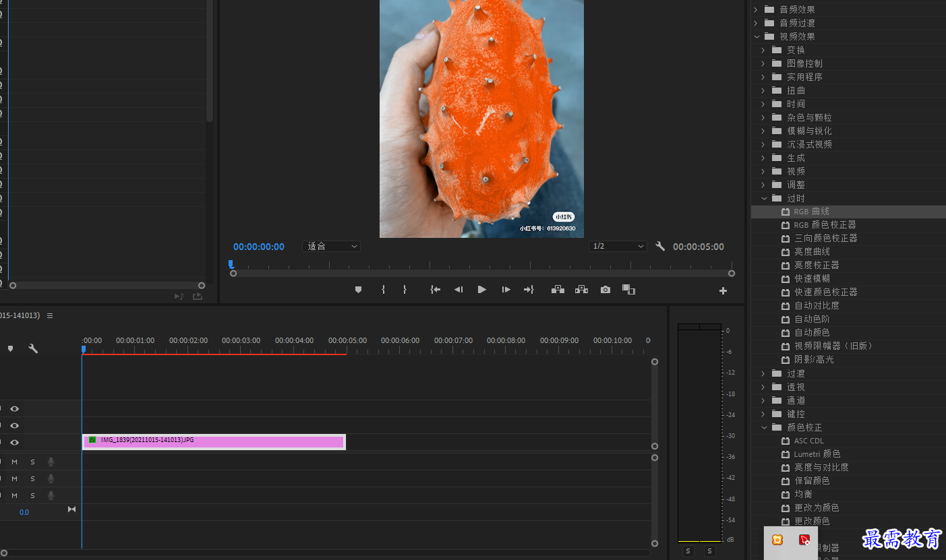The image size is (946, 560).
Task: Toggle eye visibility of the middle video track
Action: click(x=14, y=425)
